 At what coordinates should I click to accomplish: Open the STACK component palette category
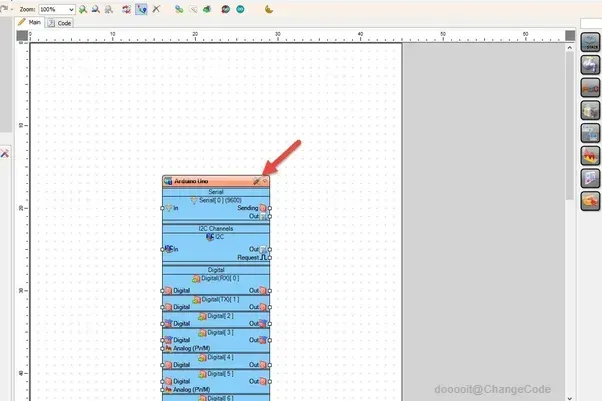point(590,42)
